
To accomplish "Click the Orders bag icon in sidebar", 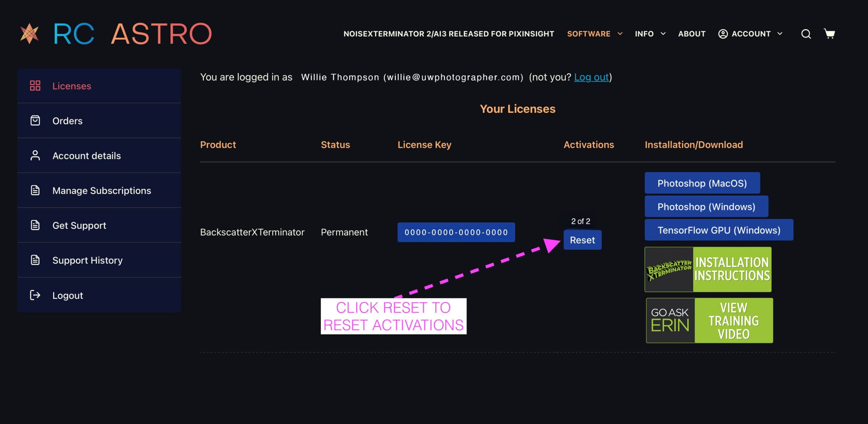I will (35, 121).
